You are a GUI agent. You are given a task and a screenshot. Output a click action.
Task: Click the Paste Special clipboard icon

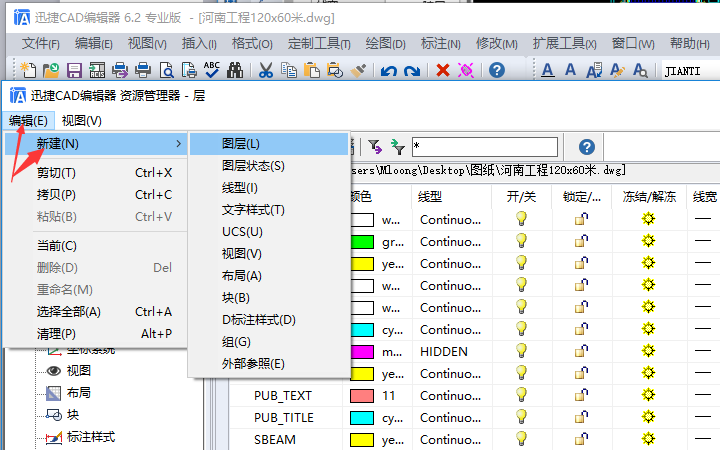[335, 70]
